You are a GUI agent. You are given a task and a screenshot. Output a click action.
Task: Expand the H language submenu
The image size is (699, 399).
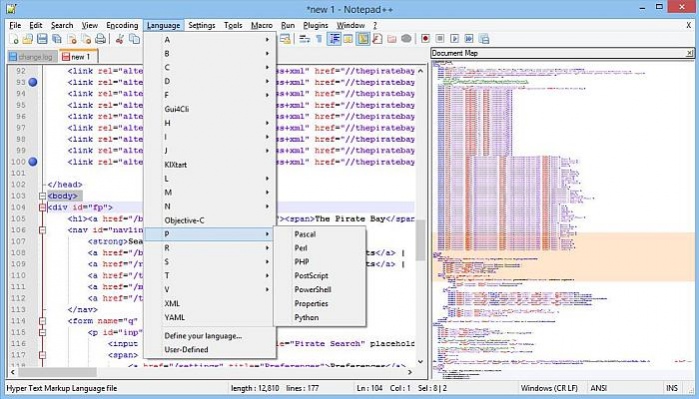[210, 123]
